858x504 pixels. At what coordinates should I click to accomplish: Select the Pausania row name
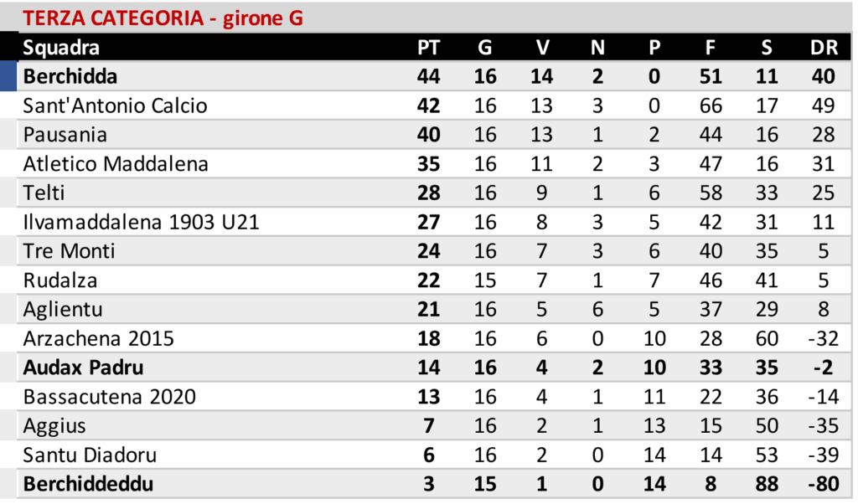(x=65, y=135)
